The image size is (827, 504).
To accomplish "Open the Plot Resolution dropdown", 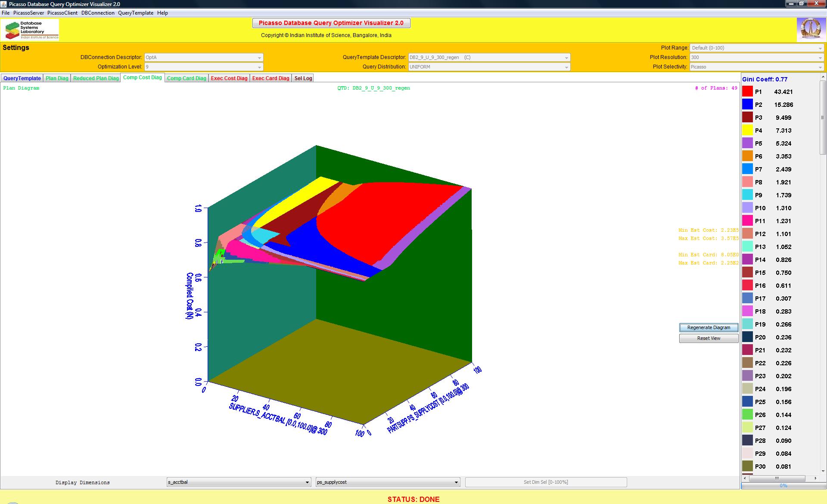I will click(756, 57).
